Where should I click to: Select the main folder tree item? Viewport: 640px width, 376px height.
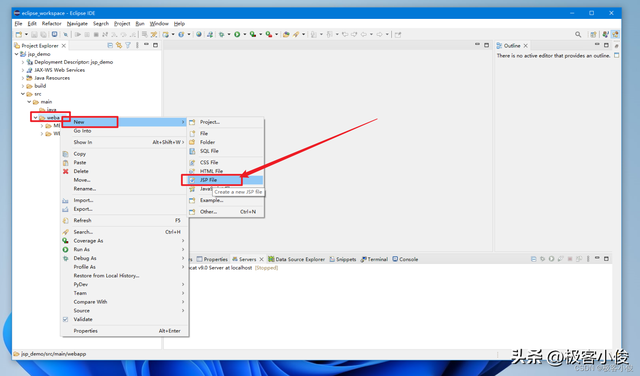(42, 102)
